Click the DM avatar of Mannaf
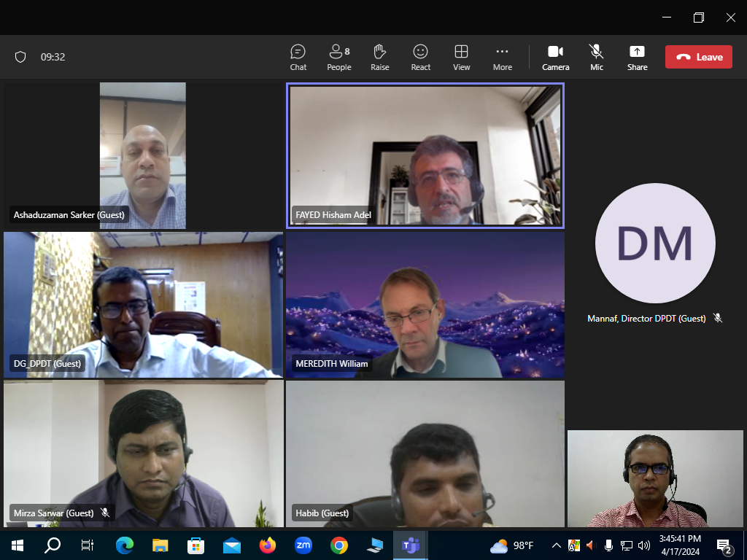Image resolution: width=747 pixels, height=560 pixels. pos(654,243)
